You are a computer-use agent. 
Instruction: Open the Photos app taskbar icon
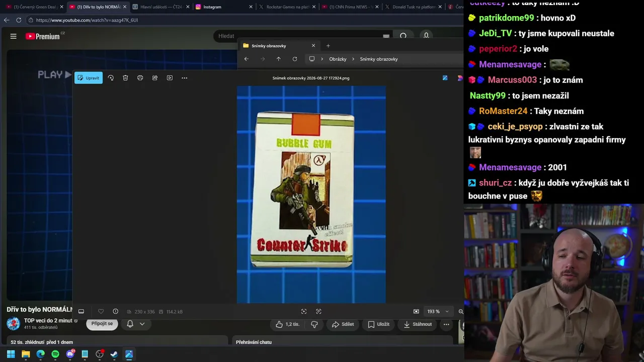point(129,354)
